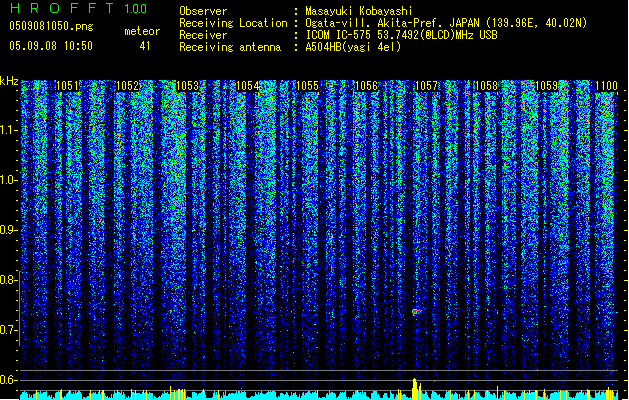Click the 1054 time marker
Screen dimensions: 629x400
[248, 86]
